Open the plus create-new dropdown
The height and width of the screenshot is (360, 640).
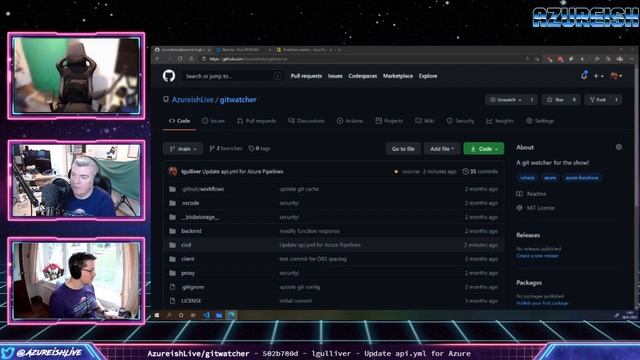tap(598, 76)
